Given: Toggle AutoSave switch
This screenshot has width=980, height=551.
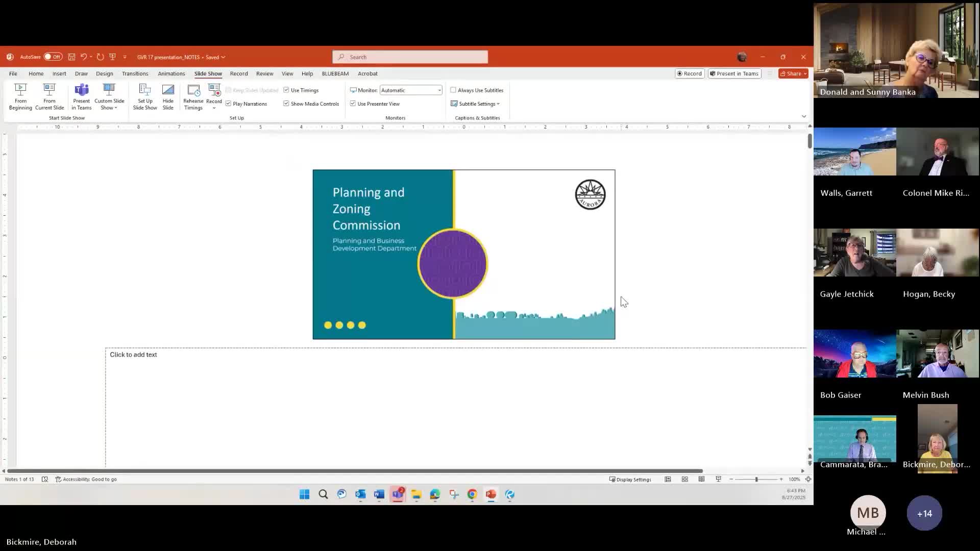Looking at the screenshot, I should pyautogui.click(x=53, y=57).
